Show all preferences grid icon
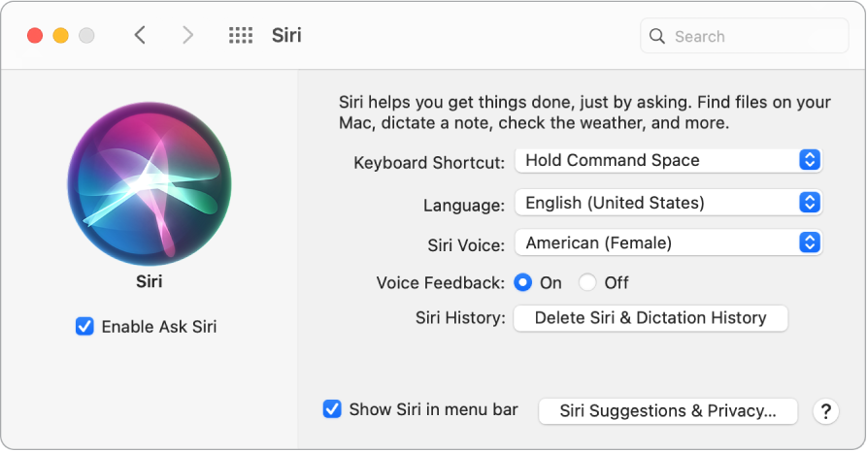The width and height of the screenshot is (868, 452). click(240, 36)
